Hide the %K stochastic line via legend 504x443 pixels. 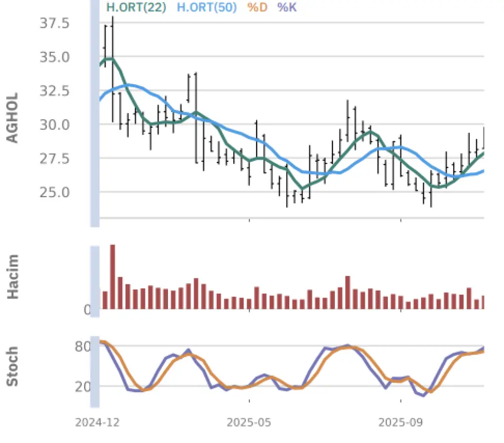tap(287, 7)
